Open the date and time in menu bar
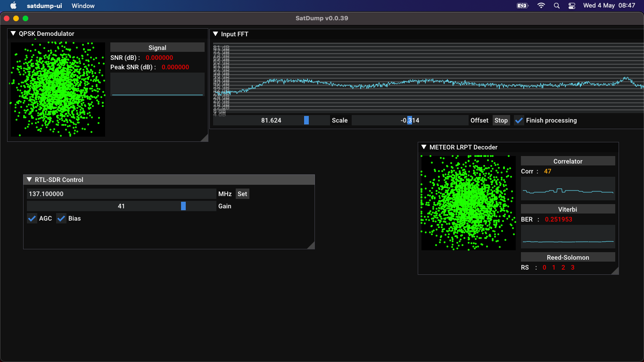The width and height of the screenshot is (644, 362). point(609,6)
